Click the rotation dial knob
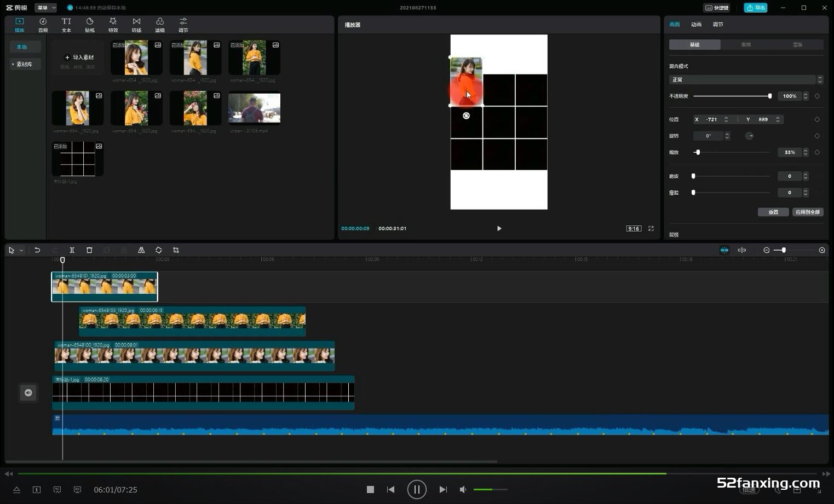Viewport: 834px width, 504px height. pyautogui.click(x=749, y=136)
